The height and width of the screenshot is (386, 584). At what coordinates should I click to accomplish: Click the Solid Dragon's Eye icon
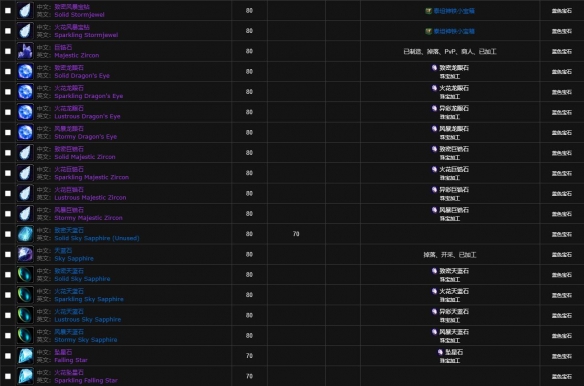(25, 72)
